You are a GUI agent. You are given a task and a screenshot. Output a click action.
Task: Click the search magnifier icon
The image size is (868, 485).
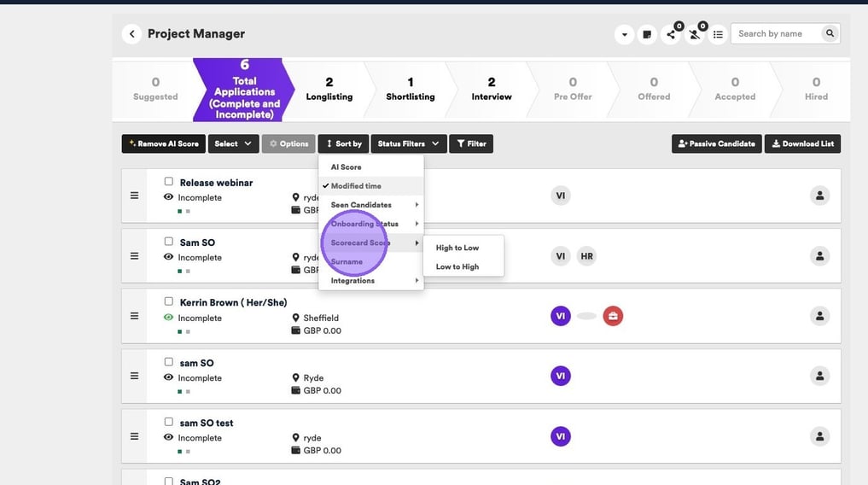click(829, 34)
